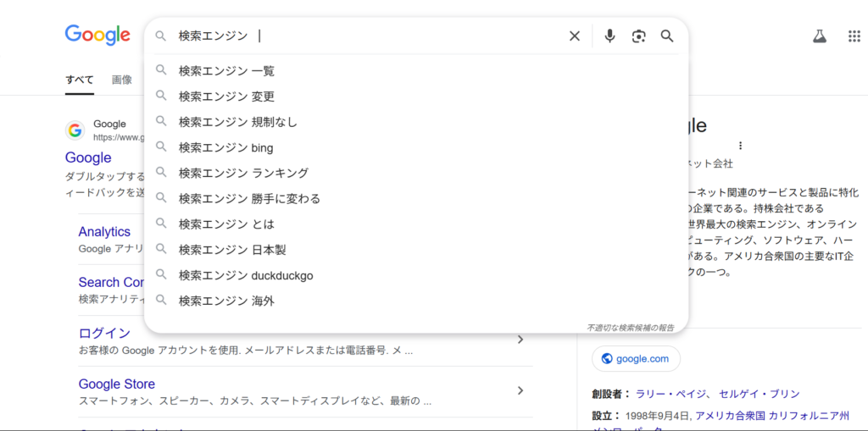Open the Analytics sitelink
This screenshot has width=868, height=431.
(x=104, y=231)
